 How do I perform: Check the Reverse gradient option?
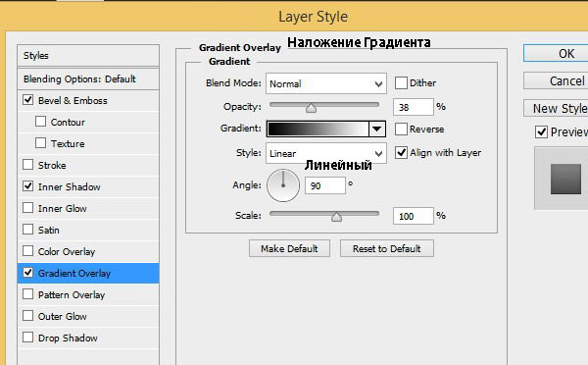(x=401, y=130)
